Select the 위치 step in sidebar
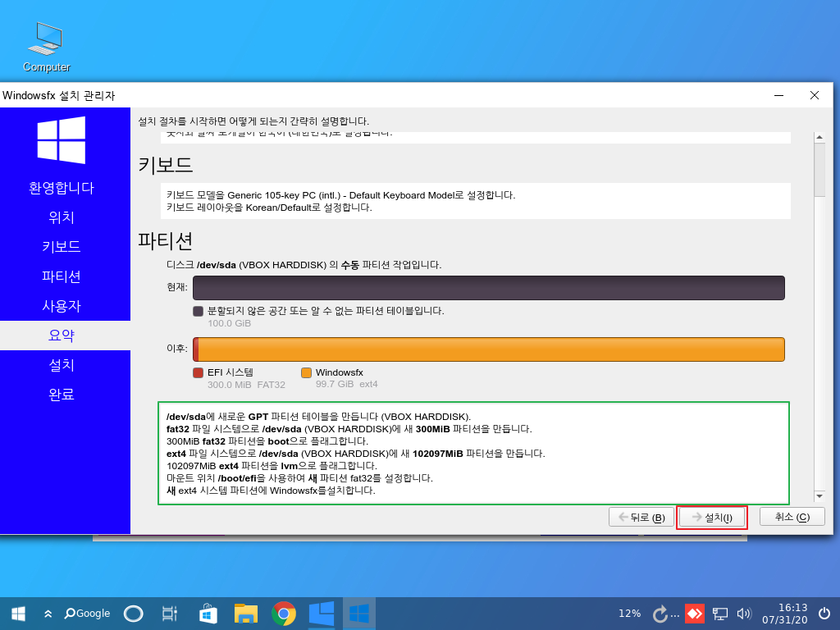This screenshot has height=630, width=840. click(x=62, y=217)
